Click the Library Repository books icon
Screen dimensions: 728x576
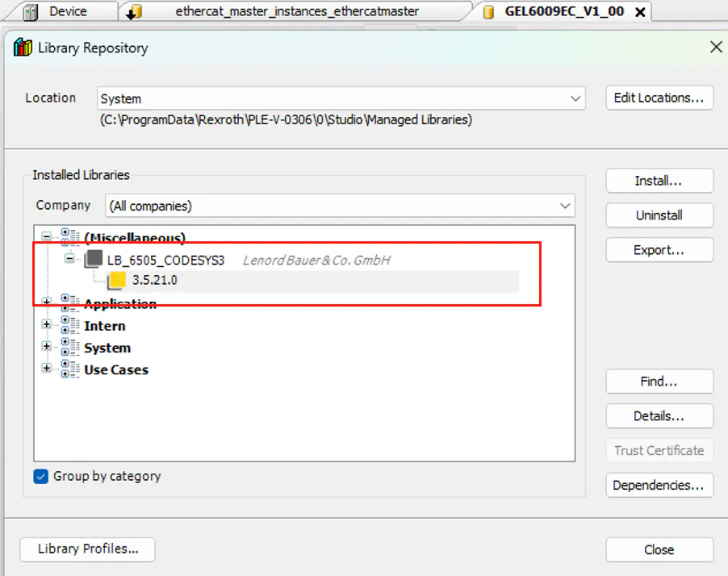(23, 48)
